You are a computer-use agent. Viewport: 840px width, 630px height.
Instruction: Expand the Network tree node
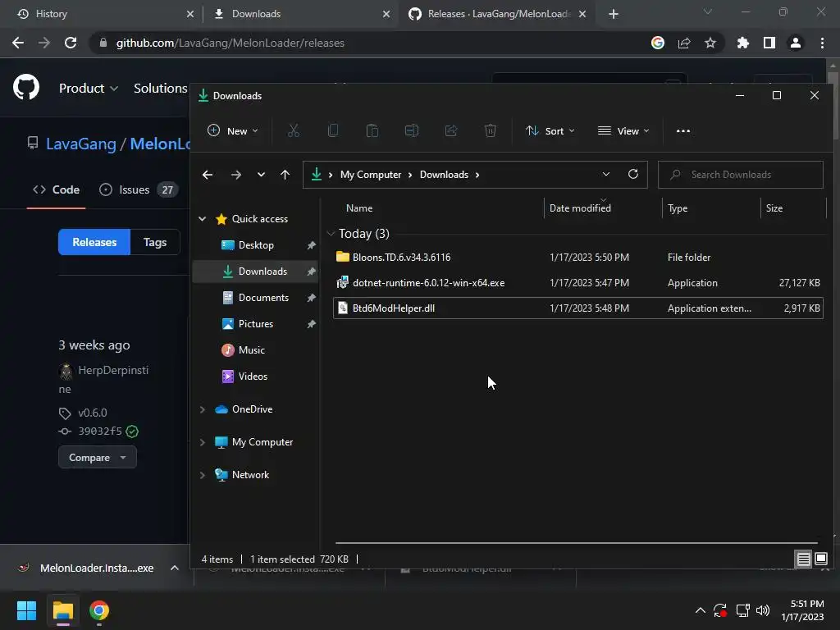pos(203,475)
